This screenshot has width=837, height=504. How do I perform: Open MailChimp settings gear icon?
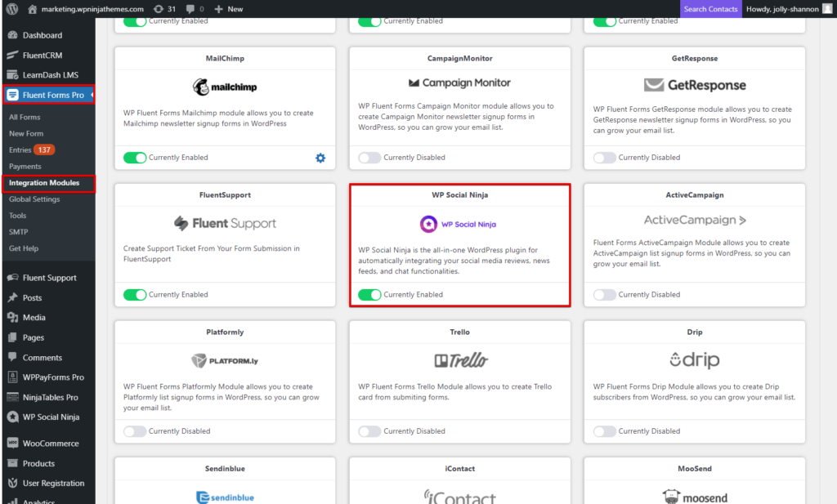pos(320,158)
